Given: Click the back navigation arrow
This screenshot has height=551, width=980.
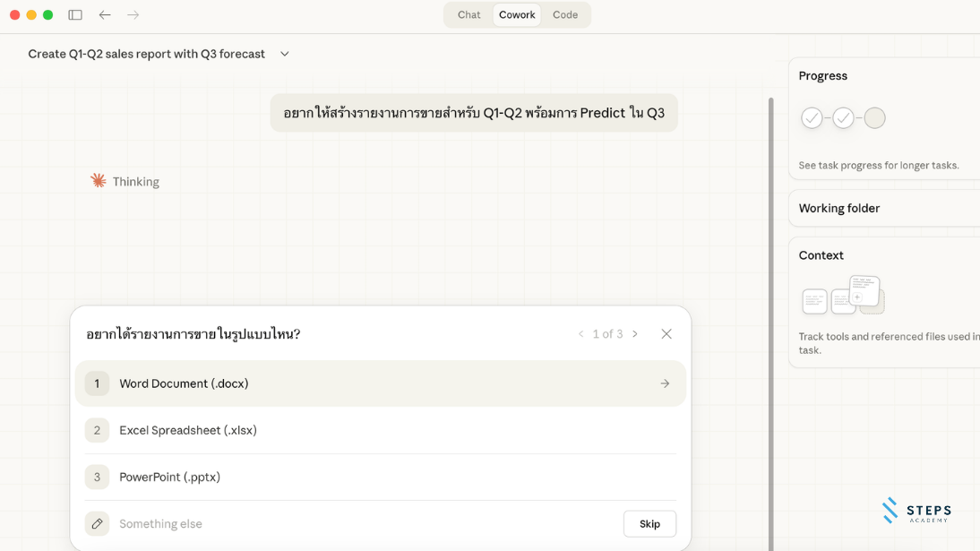Looking at the screenshot, I should tap(104, 14).
